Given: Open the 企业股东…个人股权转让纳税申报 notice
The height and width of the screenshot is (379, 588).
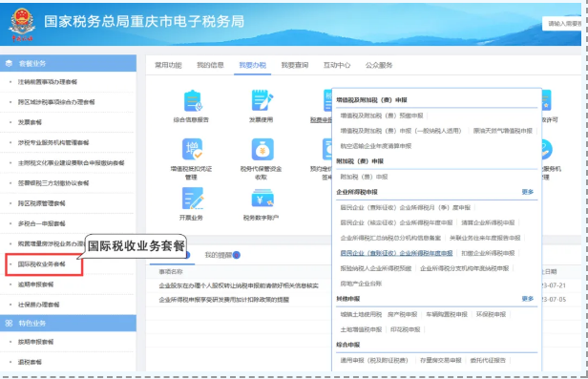Looking at the screenshot, I should [239, 285].
